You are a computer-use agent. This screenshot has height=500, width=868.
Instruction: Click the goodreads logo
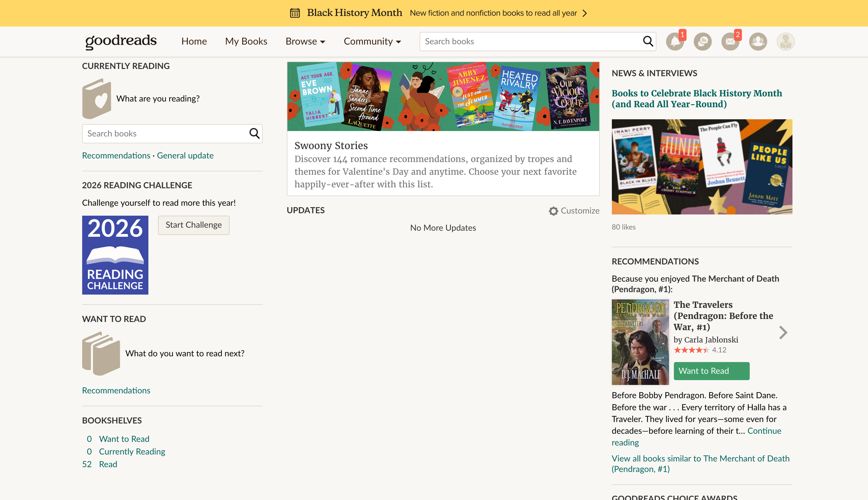click(121, 41)
